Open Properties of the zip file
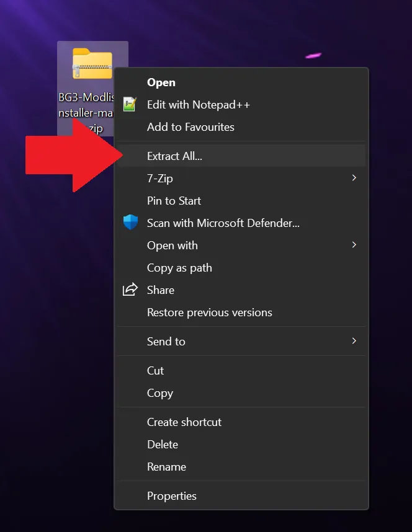This screenshot has height=532, width=412. (x=241, y=496)
